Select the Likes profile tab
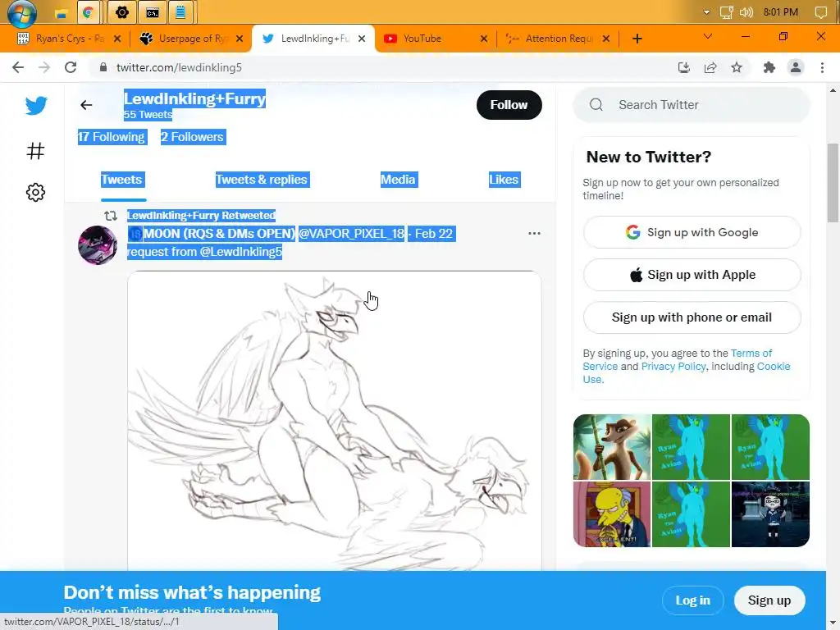Image resolution: width=840 pixels, height=630 pixels. point(504,180)
